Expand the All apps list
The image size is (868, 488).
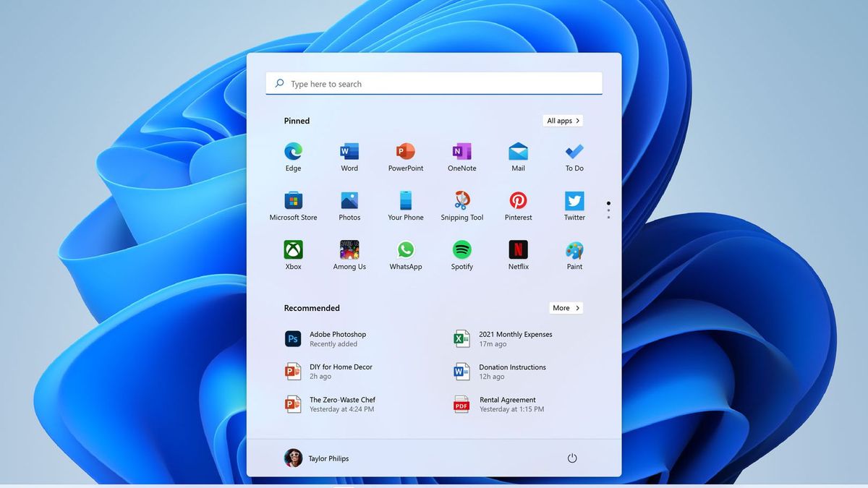pos(563,121)
